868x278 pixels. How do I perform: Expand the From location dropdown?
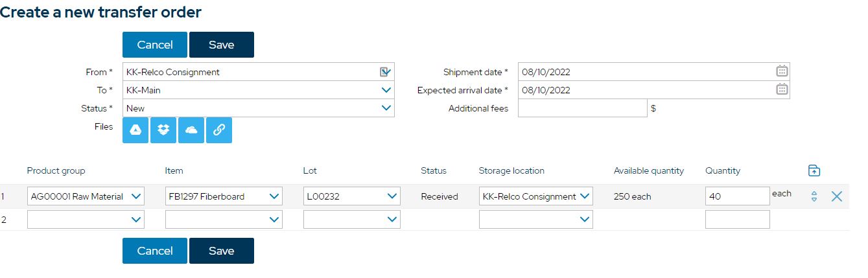pyautogui.click(x=259, y=72)
